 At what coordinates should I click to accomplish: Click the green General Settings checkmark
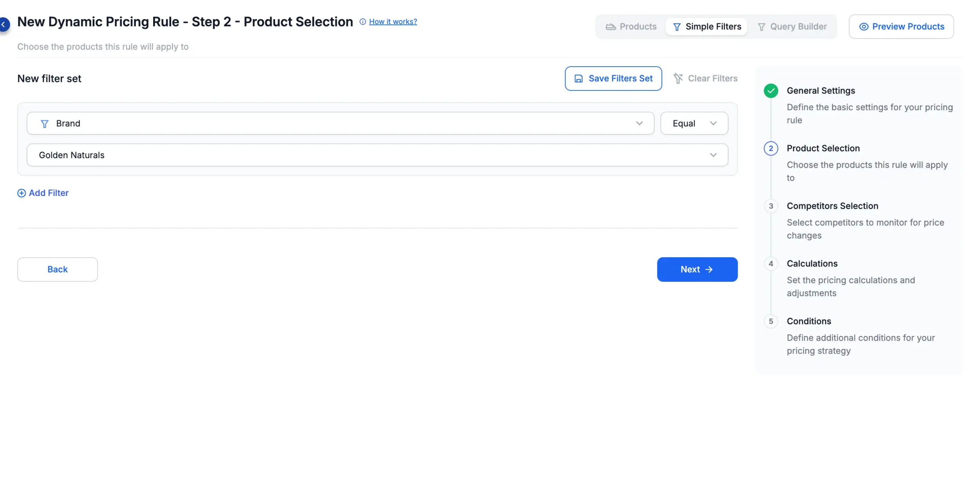[x=771, y=91]
